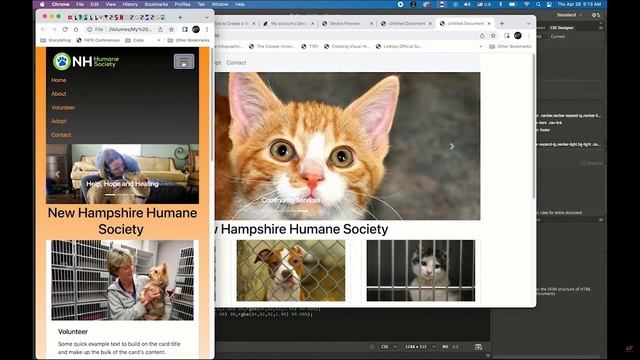Open the Adopt nav link

(x=59, y=121)
